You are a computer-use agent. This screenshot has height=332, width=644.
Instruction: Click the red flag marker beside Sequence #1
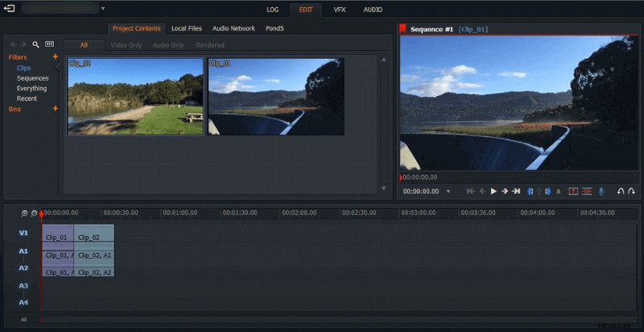coord(403,29)
